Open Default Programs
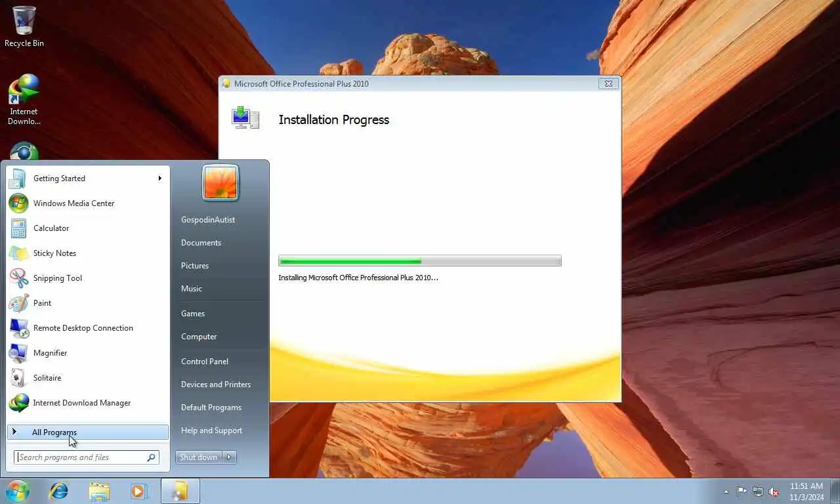Image resolution: width=840 pixels, height=504 pixels. [211, 408]
